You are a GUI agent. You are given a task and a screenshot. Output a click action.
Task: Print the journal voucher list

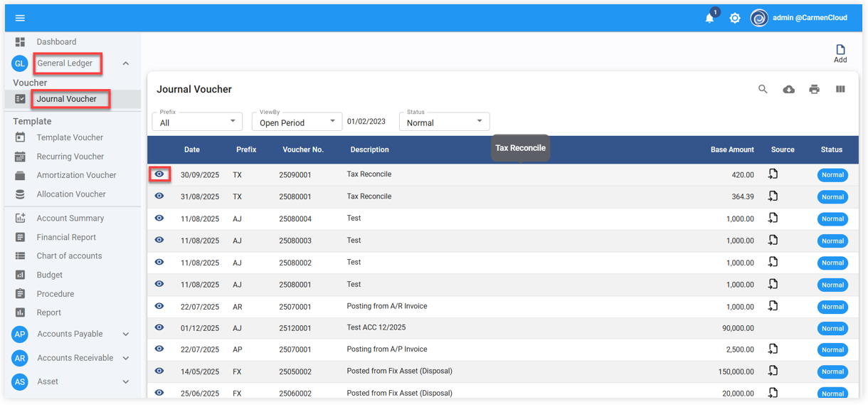(x=814, y=90)
